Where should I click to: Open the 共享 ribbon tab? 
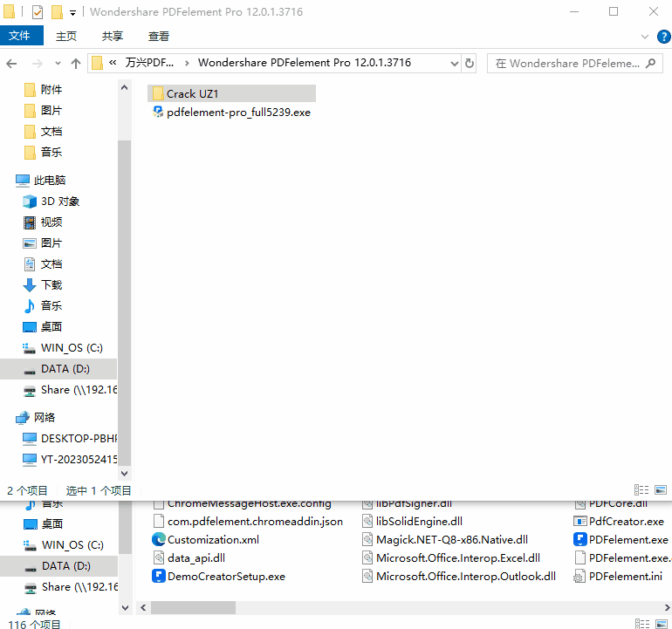pos(113,36)
